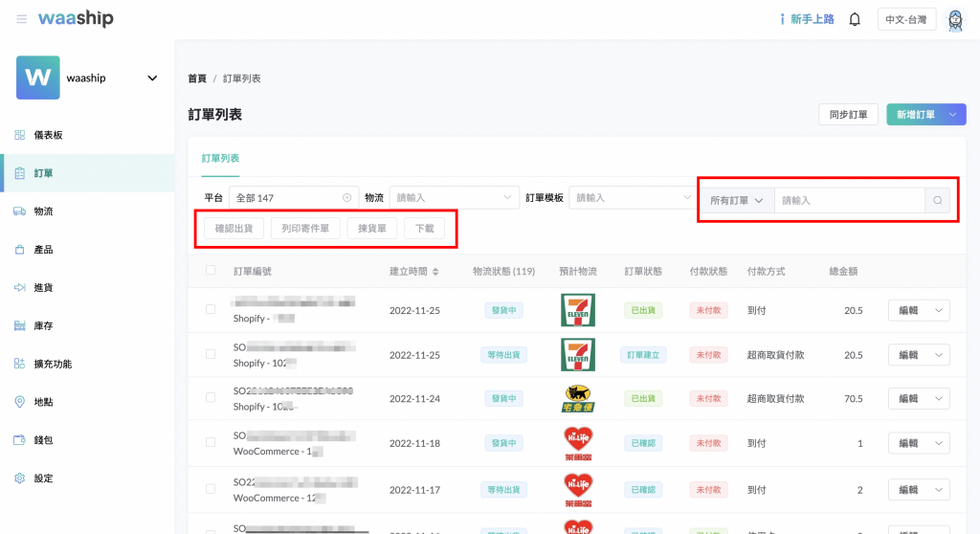This screenshot has width=980, height=534.
Task: Toggle the select-all checkbox in the table header
Action: [x=211, y=271]
